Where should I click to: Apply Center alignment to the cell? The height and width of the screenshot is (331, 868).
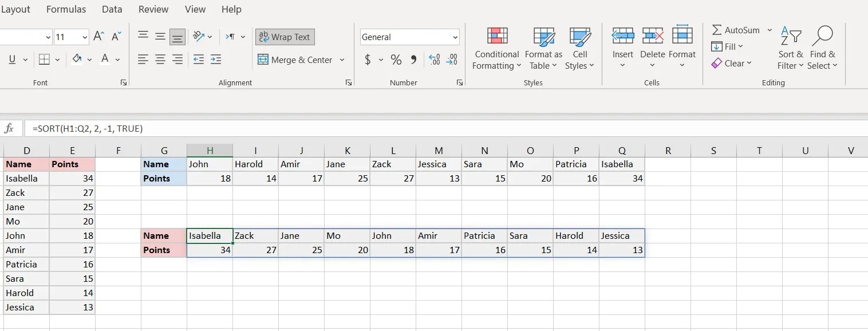click(x=160, y=59)
